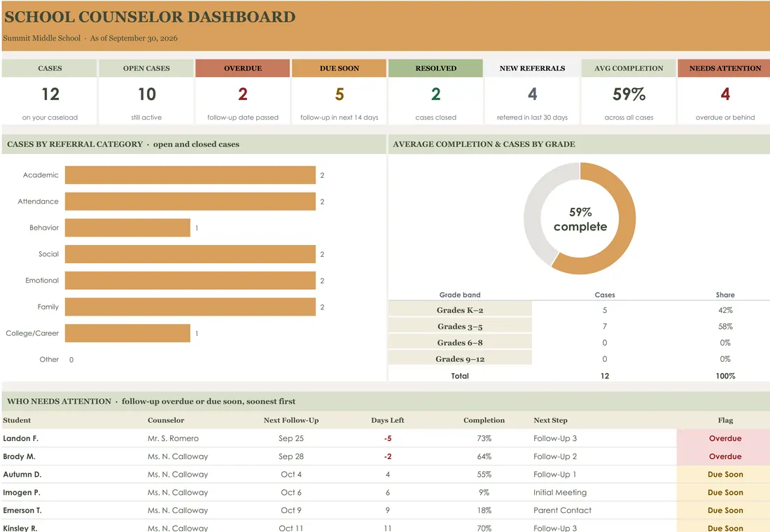This screenshot has height=532, width=770.
Task: Click the 42% share cell
Action: pos(724,310)
